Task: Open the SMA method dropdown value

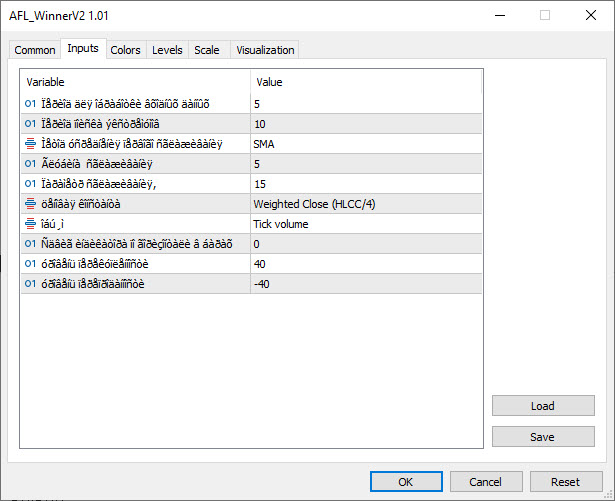Action: (366, 144)
